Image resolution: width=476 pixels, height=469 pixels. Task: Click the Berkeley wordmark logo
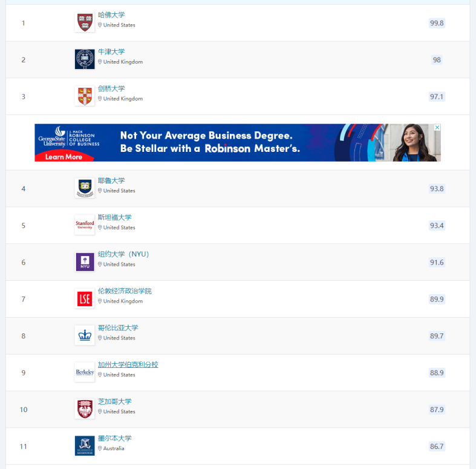[85, 372]
